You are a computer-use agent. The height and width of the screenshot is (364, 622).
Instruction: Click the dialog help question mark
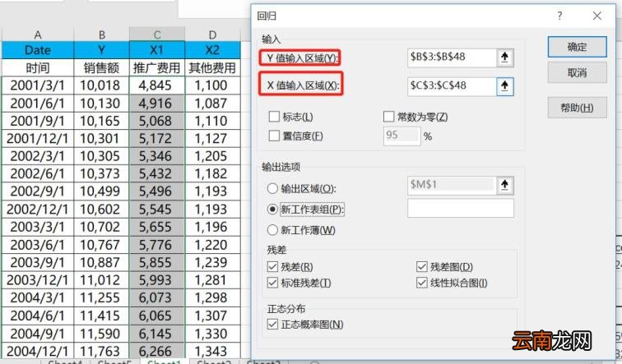tap(559, 16)
